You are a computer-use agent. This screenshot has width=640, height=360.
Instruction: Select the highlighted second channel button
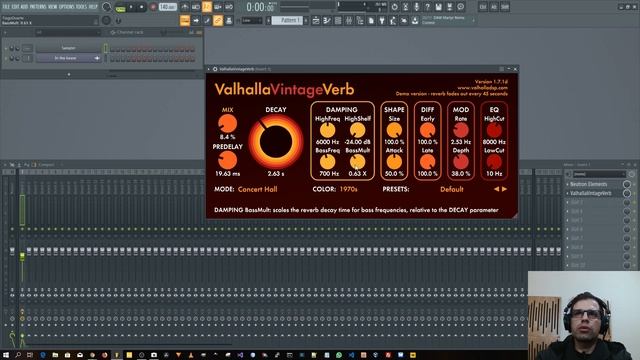(x=68, y=58)
